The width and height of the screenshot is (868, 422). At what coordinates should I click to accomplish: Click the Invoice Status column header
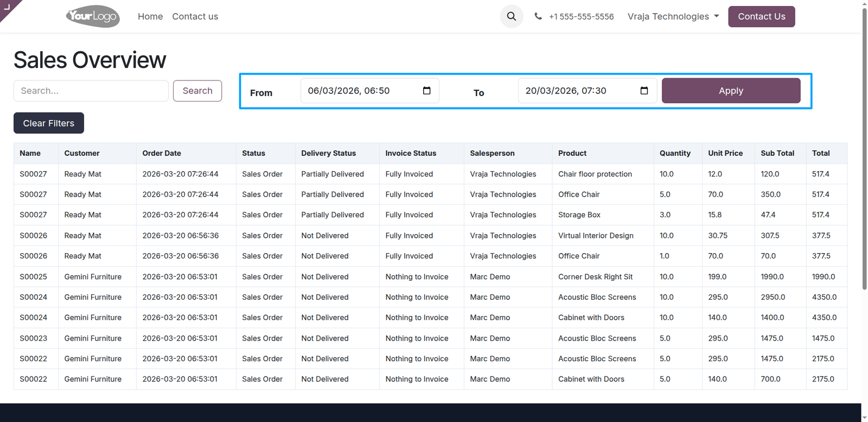click(x=411, y=153)
